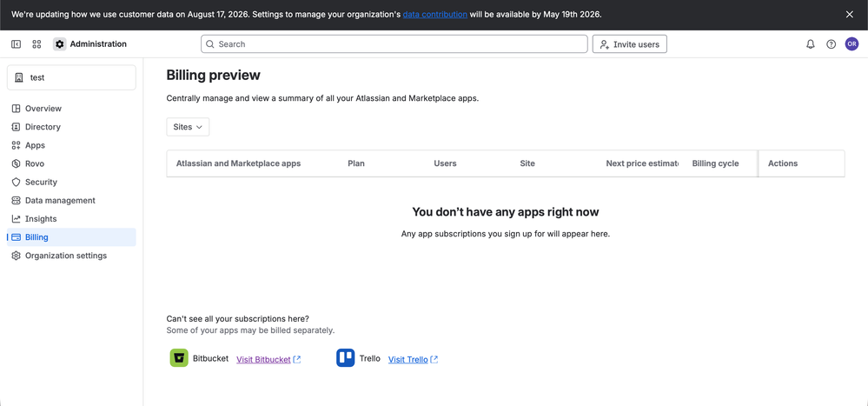The height and width of the screenshot is (406, 868).
Task: Click the Billing preview heading
Action: tap(213, 76)
